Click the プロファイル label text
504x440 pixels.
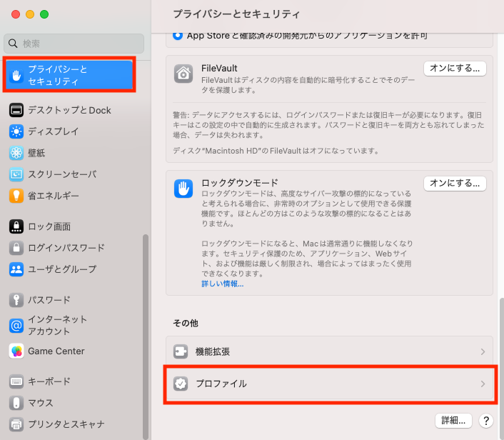coord(221,384)
